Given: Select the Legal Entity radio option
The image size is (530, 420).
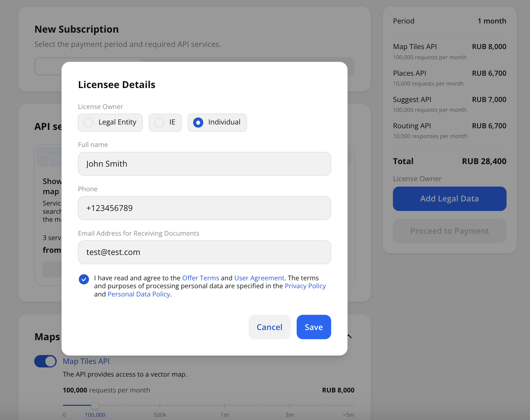Looking at the screenshot, I should (x=88, y=123).
